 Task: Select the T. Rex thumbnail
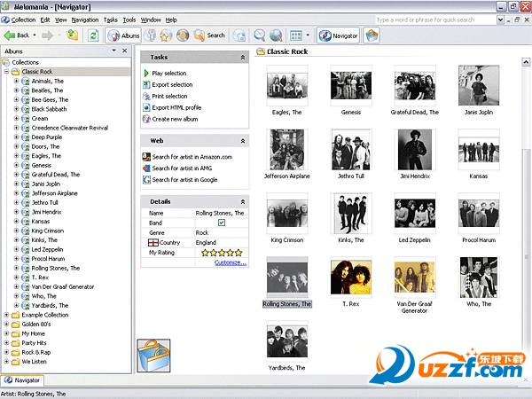tap(351, 278)
